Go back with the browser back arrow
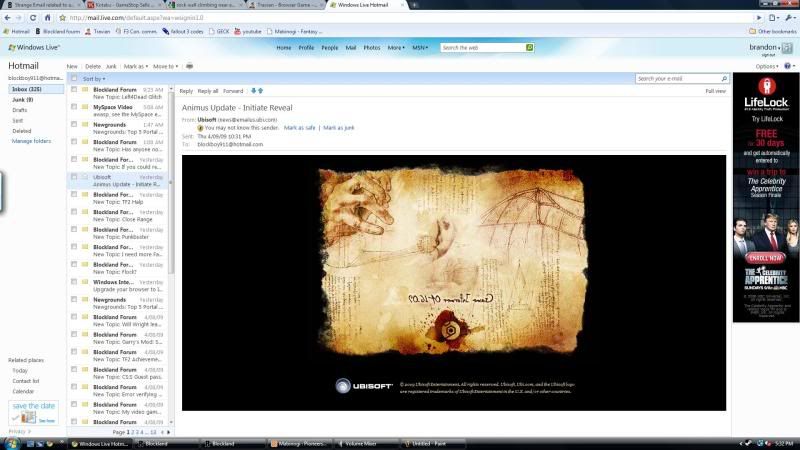This screenshot has height=450, width=800. [x=7, y=18]
